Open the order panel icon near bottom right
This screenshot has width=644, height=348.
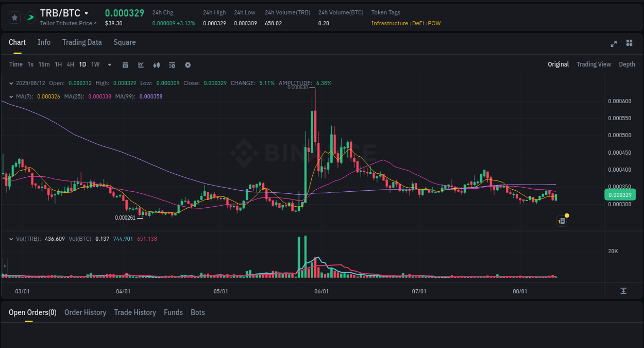[x=561, y=221]
